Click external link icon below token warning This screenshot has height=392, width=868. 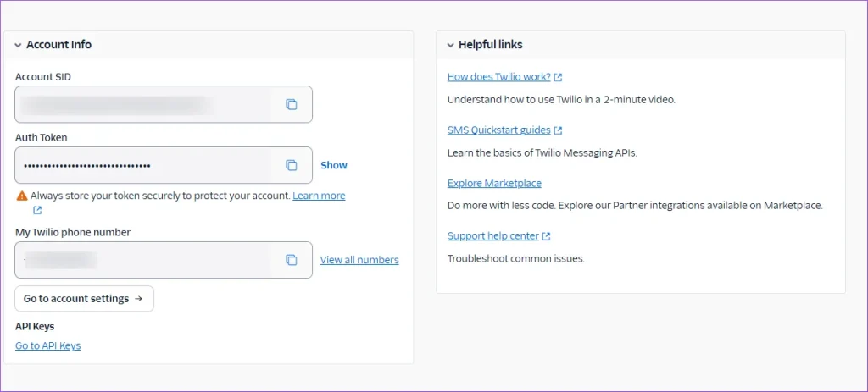pyautogui.click(x=37, y=210)
